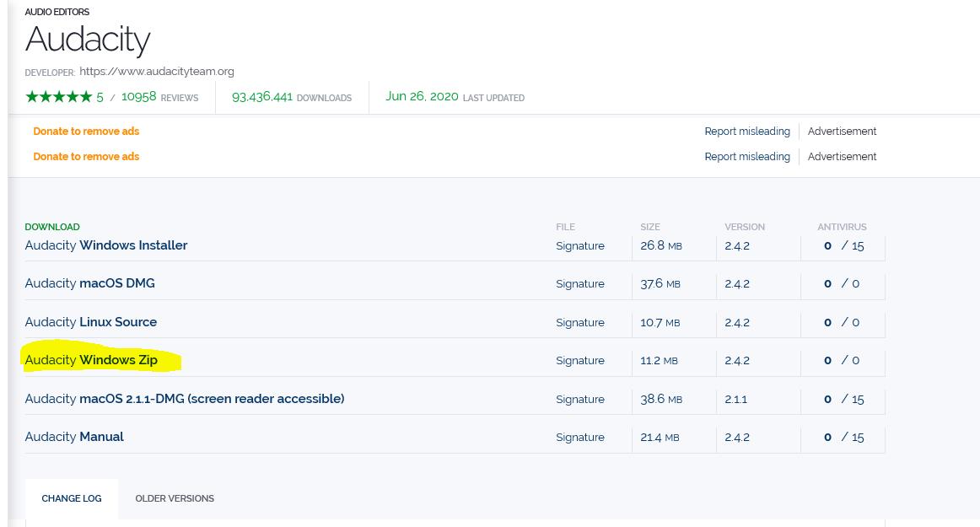The height and width of the screenshot is (527, 980).
Task: Open Signature file for Linux Source
Action: [580, 323]
